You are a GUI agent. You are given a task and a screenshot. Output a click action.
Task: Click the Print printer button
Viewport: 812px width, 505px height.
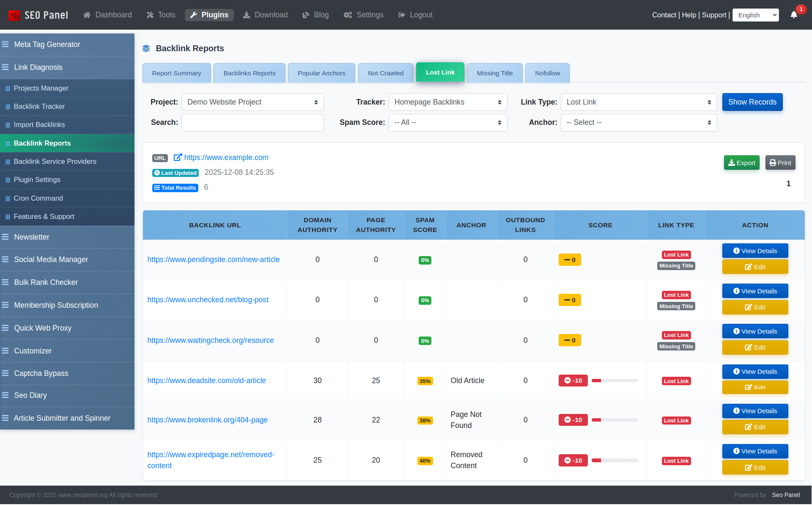780,163
